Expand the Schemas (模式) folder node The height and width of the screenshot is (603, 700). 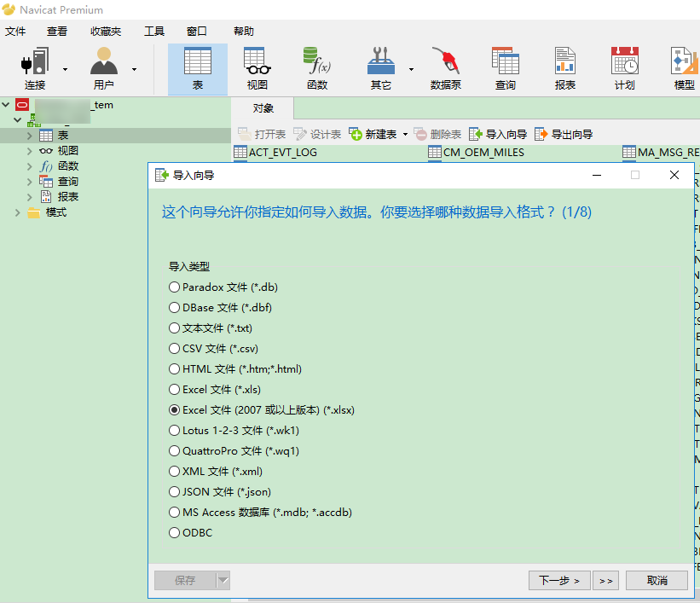(17, 212)
